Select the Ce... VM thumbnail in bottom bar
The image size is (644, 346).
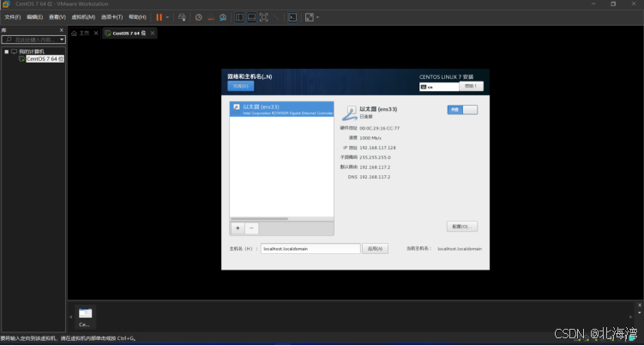tap(85, 317)
